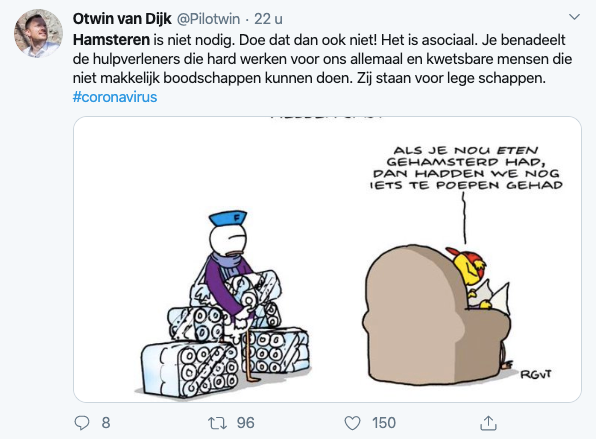Click the RGvT signature in the cartoon

[x=536, y=374]
